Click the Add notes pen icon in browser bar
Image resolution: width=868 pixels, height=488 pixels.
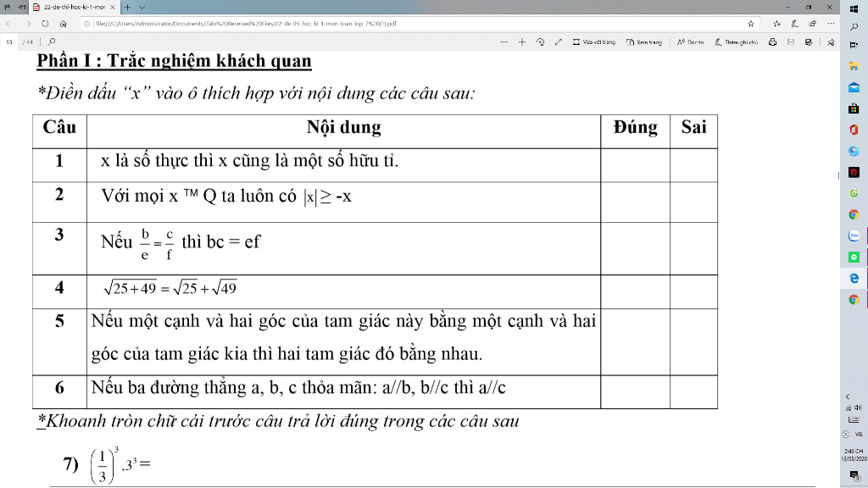pyautogui.click(x=794, y=24)
